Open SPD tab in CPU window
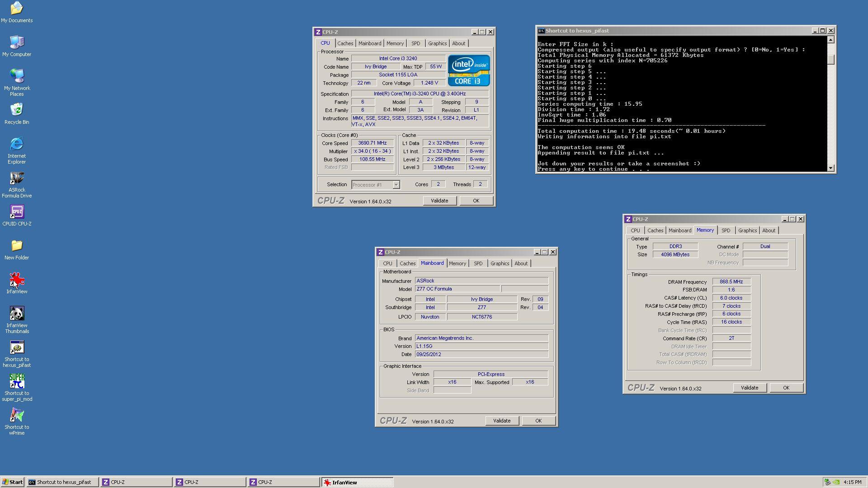This screenshot has height=488, width=868. 415,43
